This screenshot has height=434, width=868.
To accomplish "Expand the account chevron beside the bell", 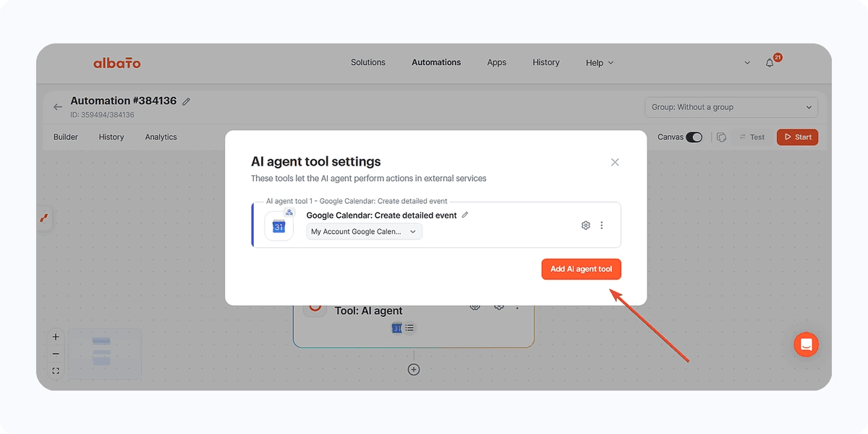I will tap(747, 63).
